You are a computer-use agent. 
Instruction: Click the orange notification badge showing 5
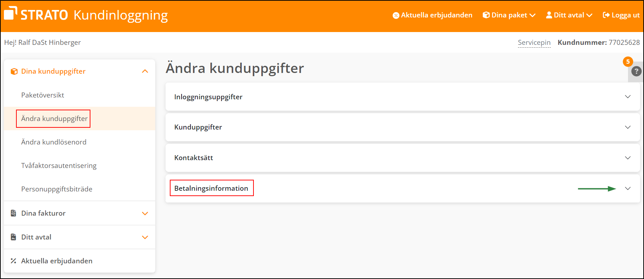point(628,62)
